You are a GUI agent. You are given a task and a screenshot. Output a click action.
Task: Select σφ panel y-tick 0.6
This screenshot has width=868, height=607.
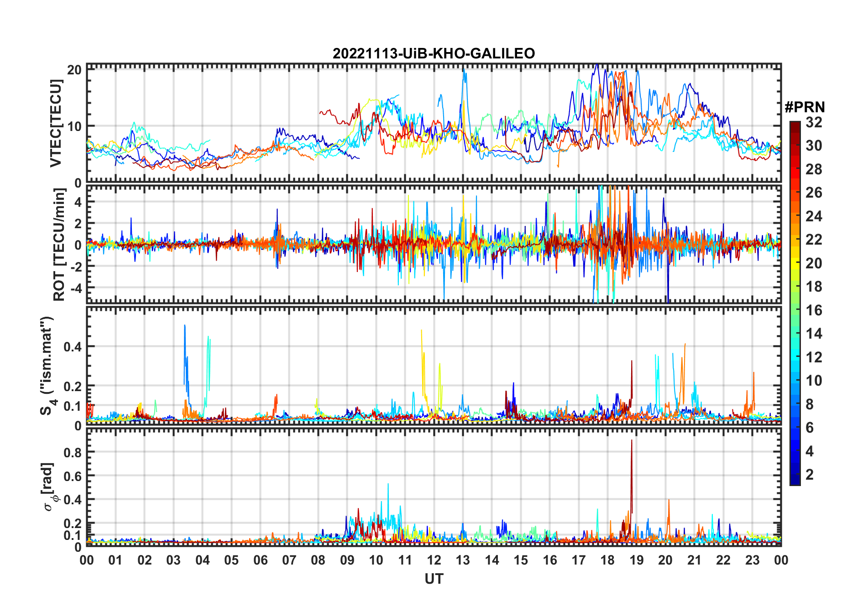pos(72,476)
